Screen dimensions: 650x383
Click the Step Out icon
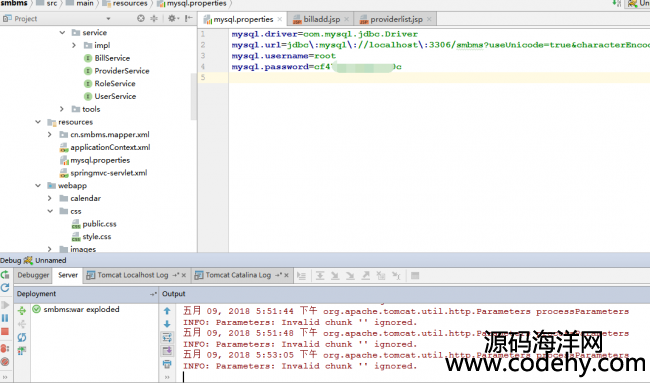tap(366, 276)
